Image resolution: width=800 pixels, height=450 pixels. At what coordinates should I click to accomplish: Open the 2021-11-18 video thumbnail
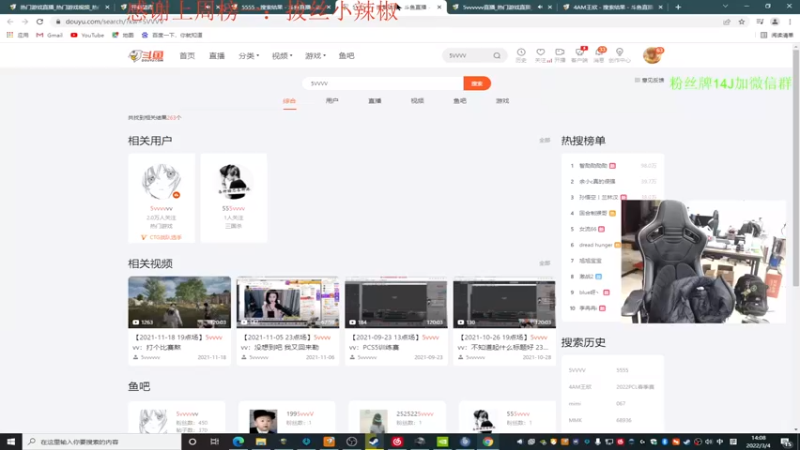click(x=179, y=302)
